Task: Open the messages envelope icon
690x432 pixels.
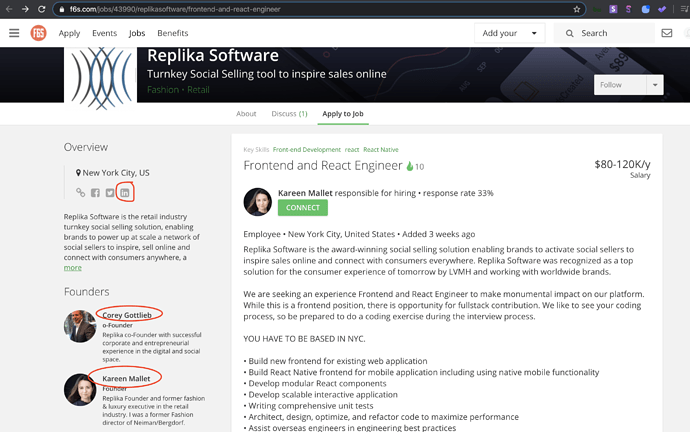Action: (x=667, y=33)
